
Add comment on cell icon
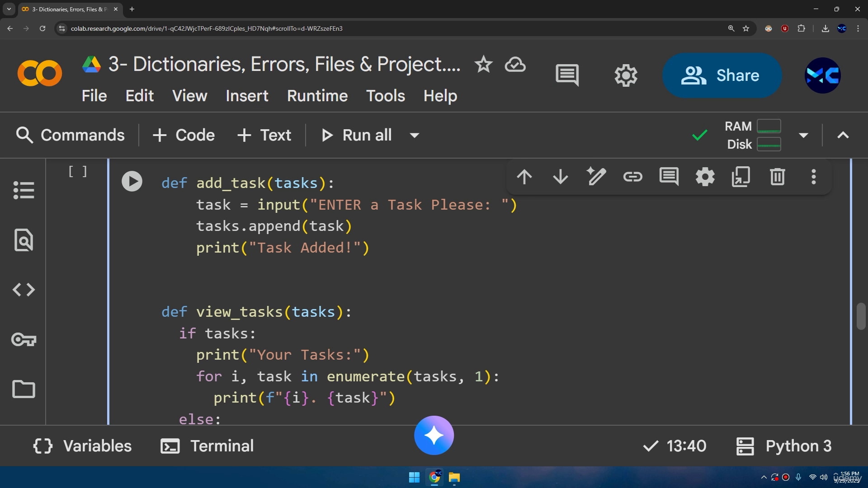[x=669, y=177]
